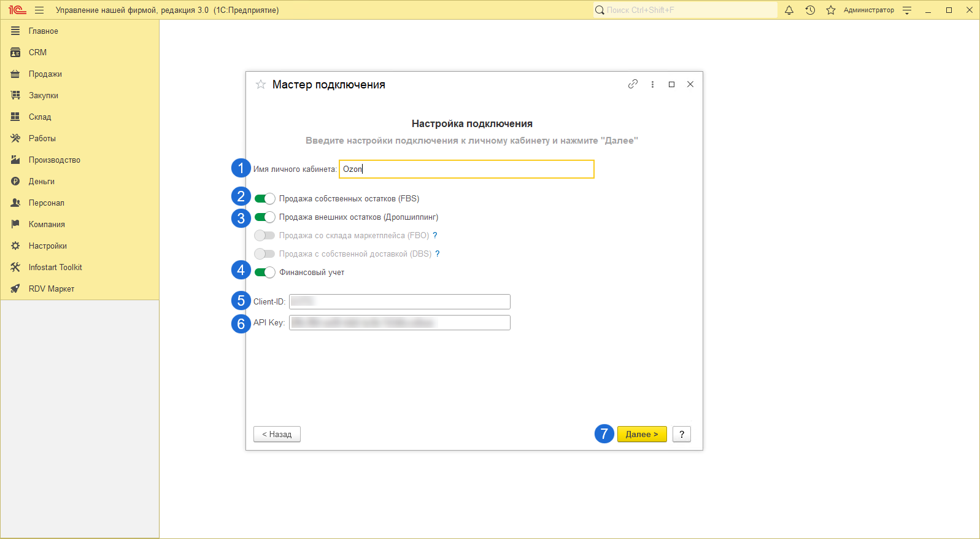Screen dimensions: 980x539
Task: Click the Продажи basket icon
Action: click(15, 74)
